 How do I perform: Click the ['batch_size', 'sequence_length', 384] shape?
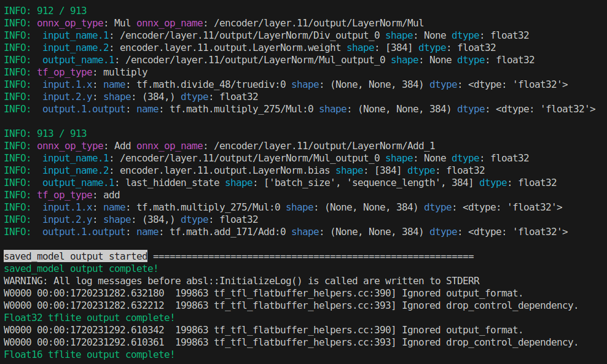tap(369, 182)
